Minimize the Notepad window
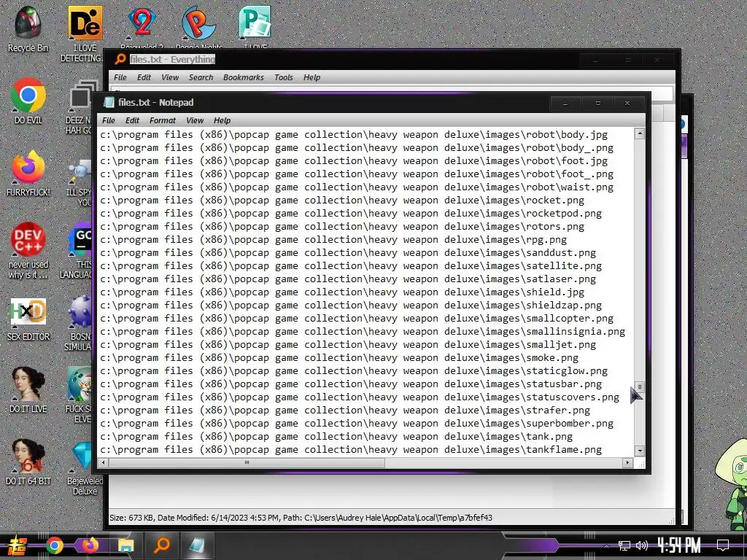 [x=565, y=103]
